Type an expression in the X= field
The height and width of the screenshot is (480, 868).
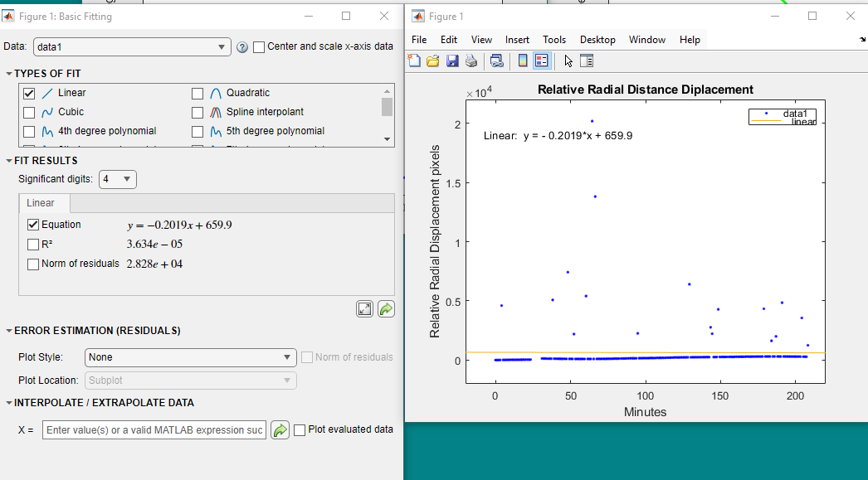154,429
